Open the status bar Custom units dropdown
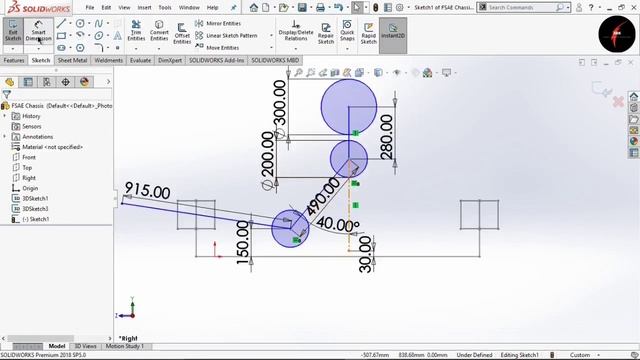Viewport: 640px width, 360px height. click(584, 355)
